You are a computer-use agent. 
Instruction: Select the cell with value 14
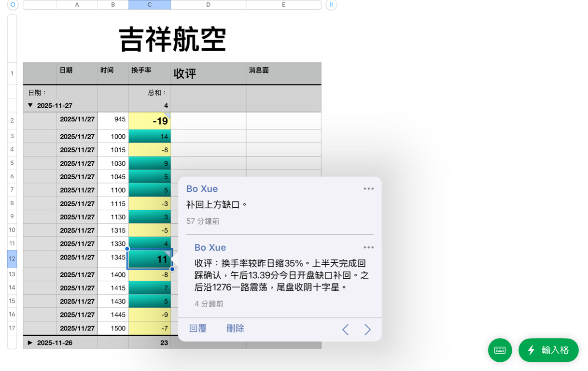click(x=150, y=136)
